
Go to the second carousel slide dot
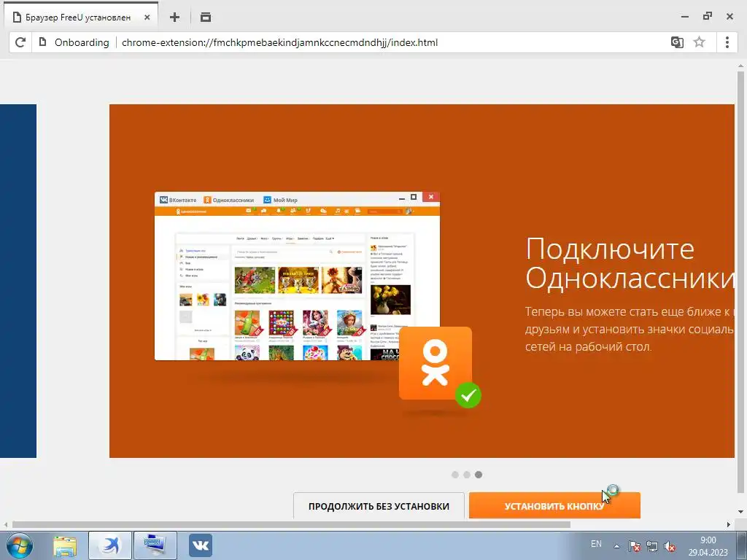pos(467,475)
